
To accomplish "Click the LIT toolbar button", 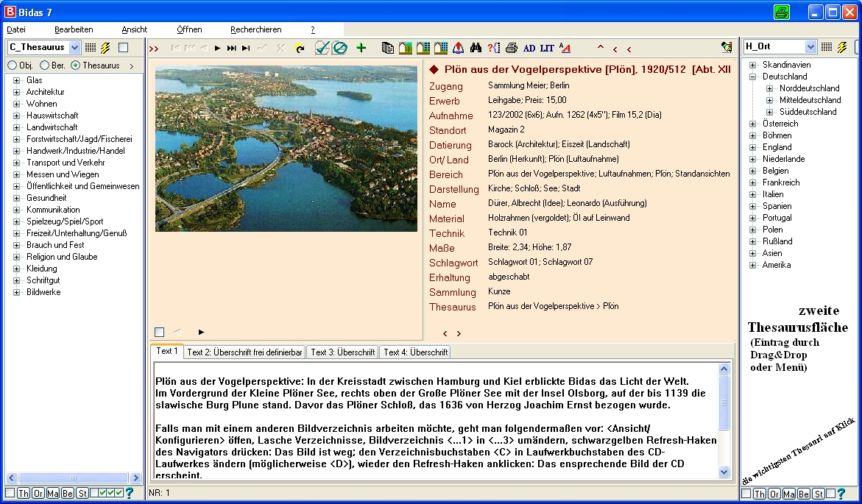I will (547, 48).
